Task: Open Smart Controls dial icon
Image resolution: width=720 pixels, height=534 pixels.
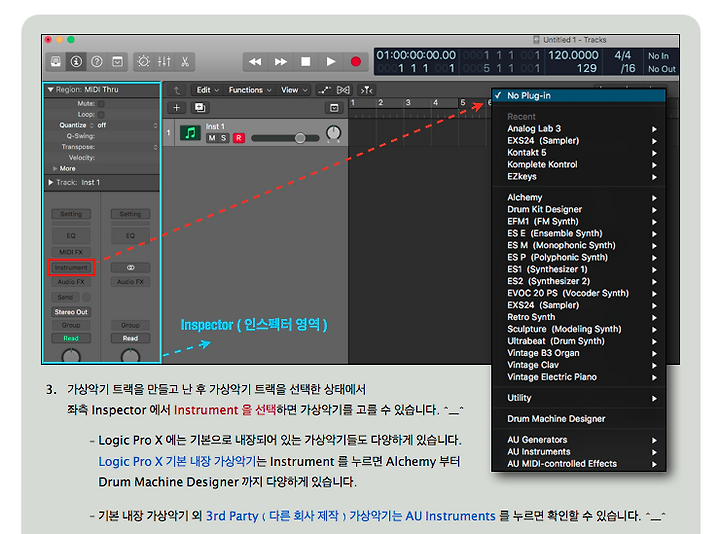Action: [x=143, y=62]
